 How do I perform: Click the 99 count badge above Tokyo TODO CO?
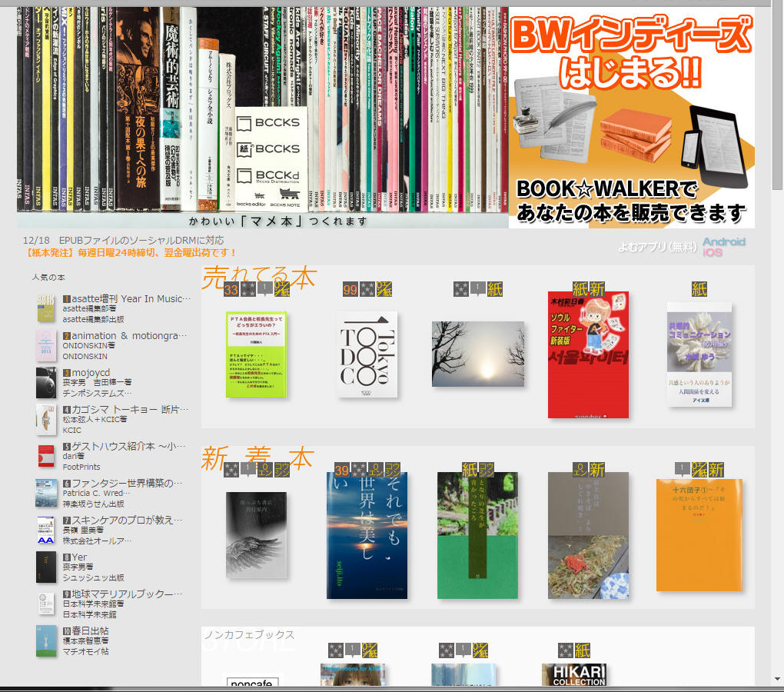click(350, 289)
